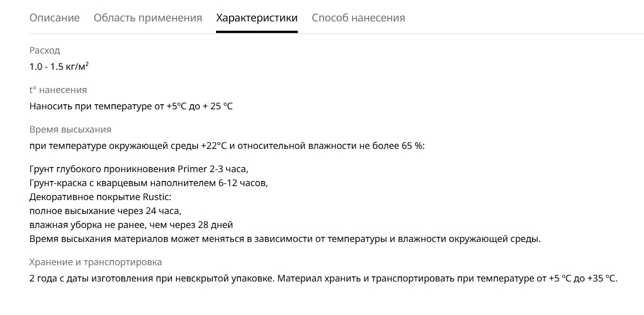Click the application temperature text line
The image size is (644, 315).
(x=131, y=106)
